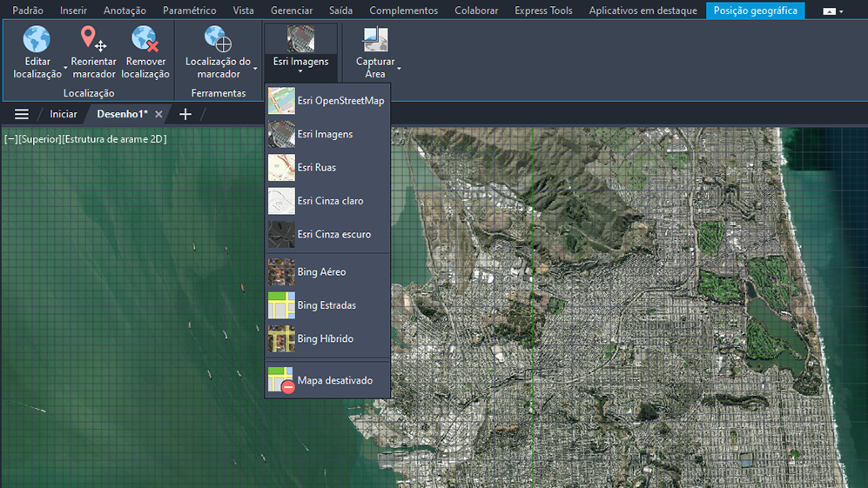
Task: Select the Esri Ruas map thumbnail
Action: coord(281,168)
